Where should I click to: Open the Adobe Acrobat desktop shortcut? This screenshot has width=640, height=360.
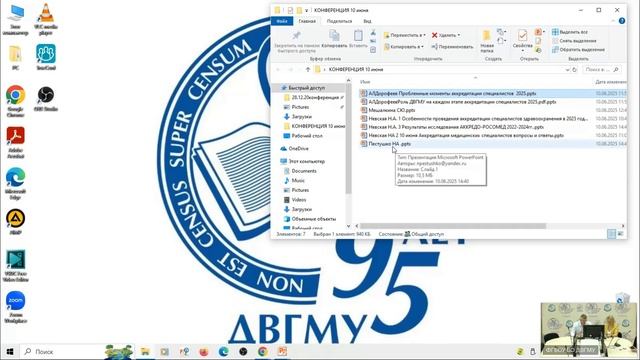(x=16, y=142)
